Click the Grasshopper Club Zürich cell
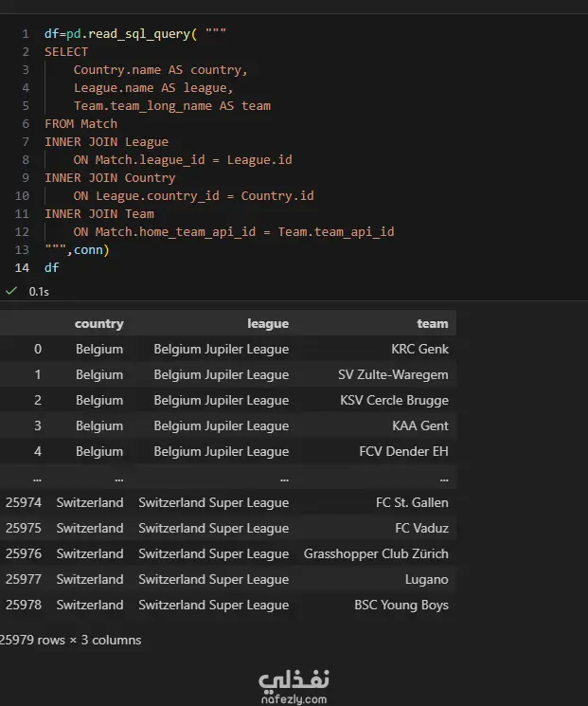Screen dimensions: 588x706 coord(376,553)
